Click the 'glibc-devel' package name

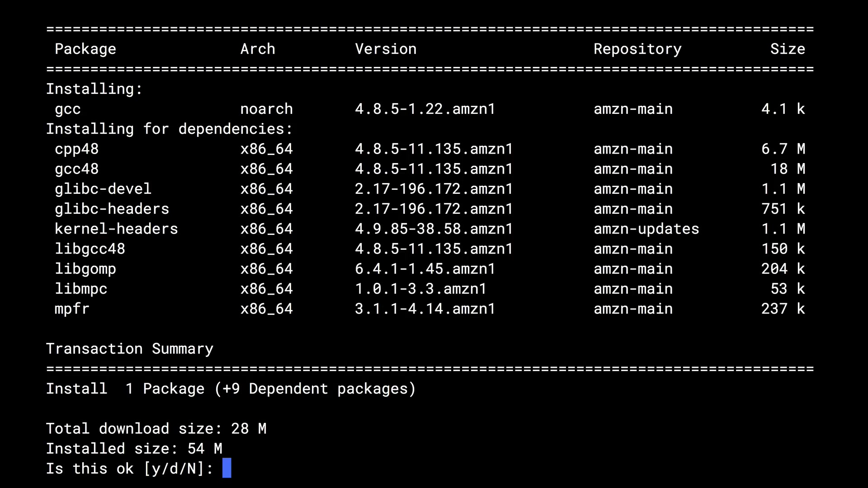pyautogui.click(x=103, y=189)
